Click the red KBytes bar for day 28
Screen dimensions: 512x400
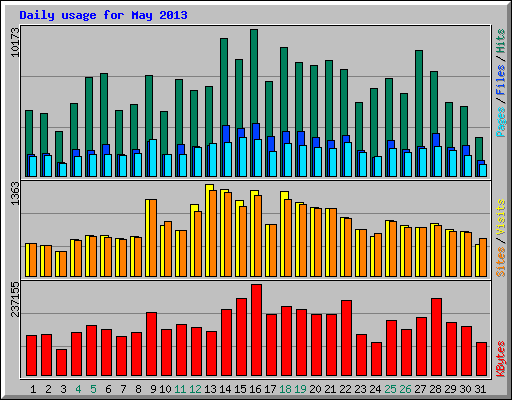(x=436, y=337)
